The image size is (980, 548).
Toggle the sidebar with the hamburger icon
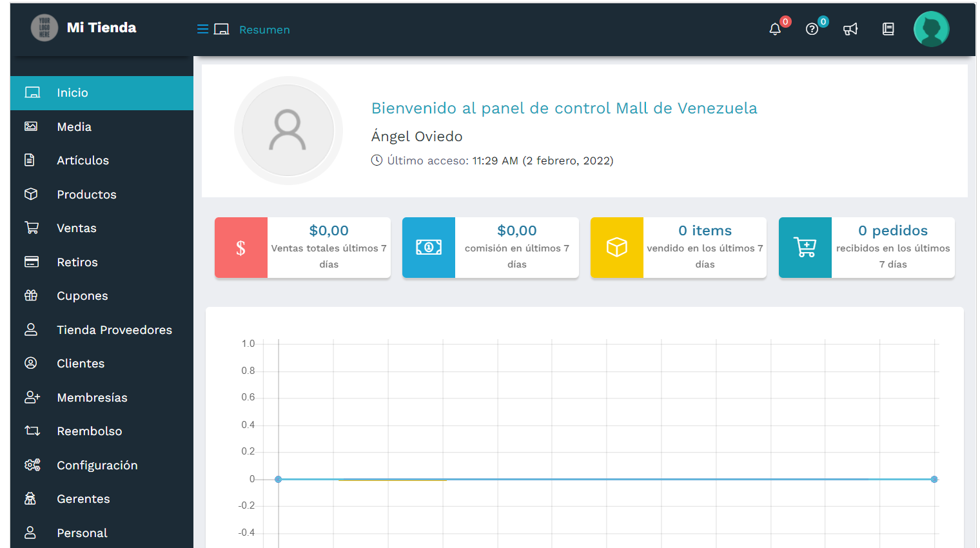(202, 29)
